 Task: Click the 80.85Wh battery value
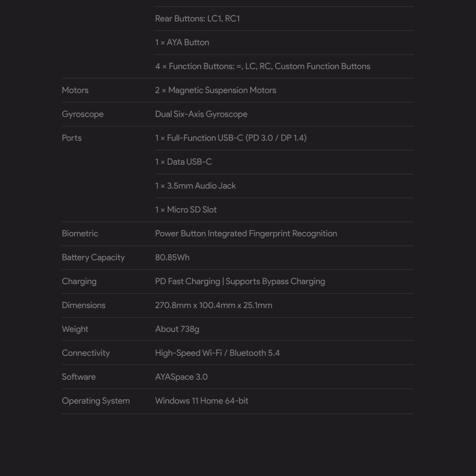(172, 258)
